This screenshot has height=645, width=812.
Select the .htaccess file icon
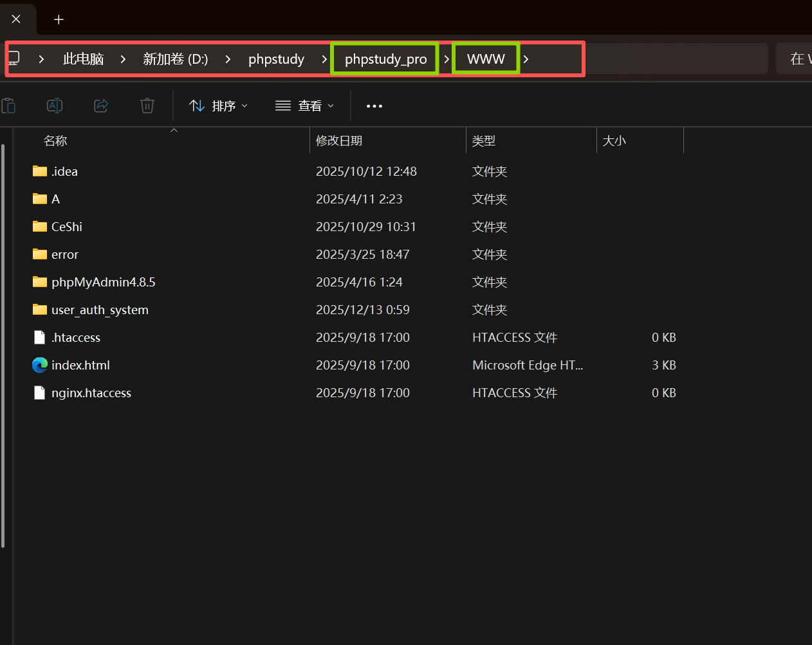(40, 337)
